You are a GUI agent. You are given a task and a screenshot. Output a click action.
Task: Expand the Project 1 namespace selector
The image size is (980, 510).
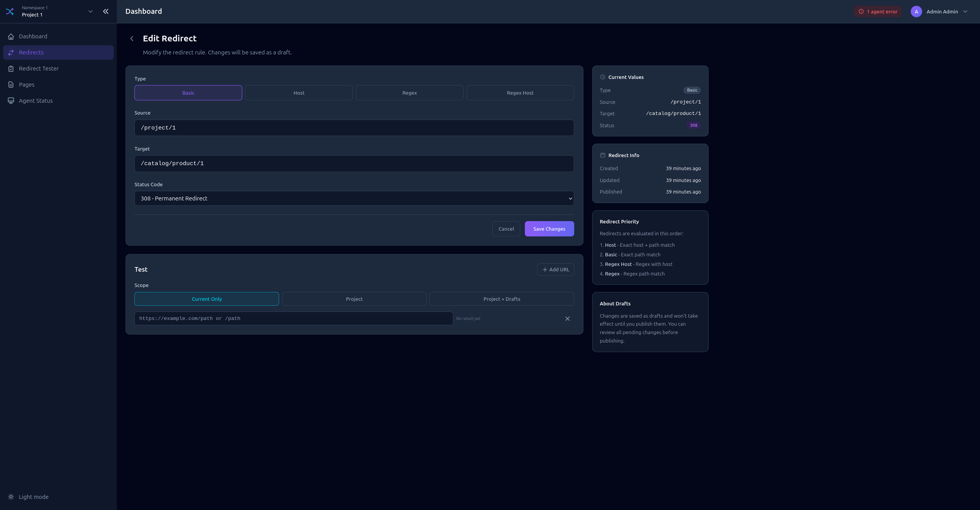[90, 11]
